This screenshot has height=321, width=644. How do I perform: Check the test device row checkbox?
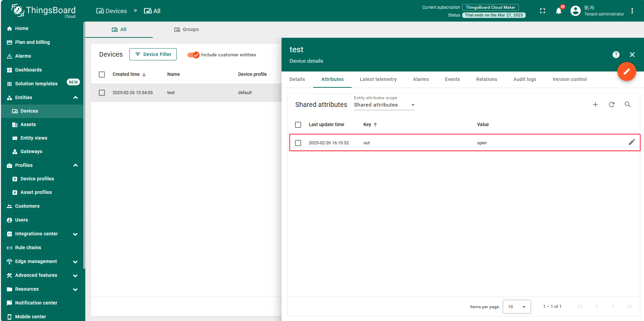point(102,93)
